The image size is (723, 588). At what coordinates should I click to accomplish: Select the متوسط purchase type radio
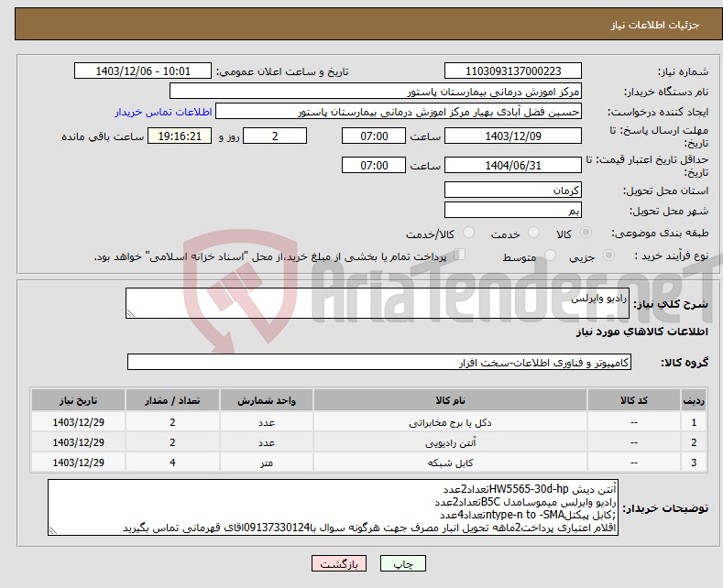click(550, 256)
